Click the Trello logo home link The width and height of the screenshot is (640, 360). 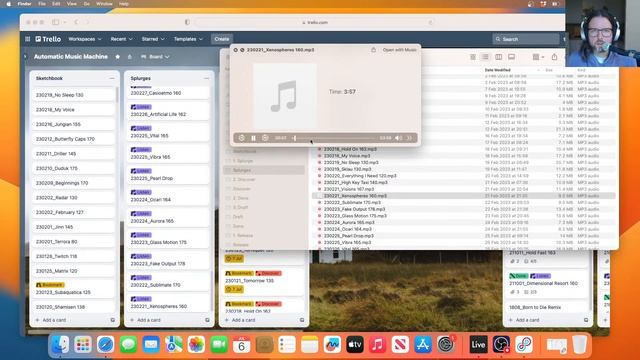48,39
